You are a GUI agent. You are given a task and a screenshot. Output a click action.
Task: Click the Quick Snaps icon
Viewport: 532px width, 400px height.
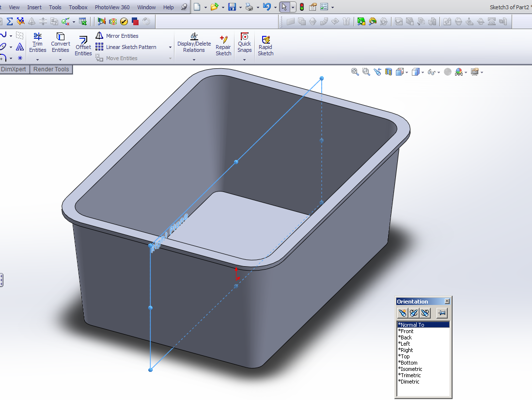[x=244, y=43]
